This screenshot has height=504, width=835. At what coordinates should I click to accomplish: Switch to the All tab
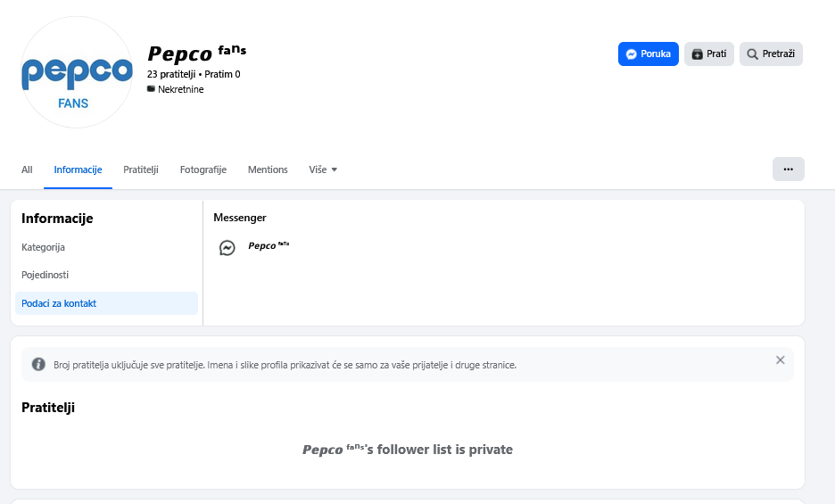pyautogui.click(x=27, y=169)
